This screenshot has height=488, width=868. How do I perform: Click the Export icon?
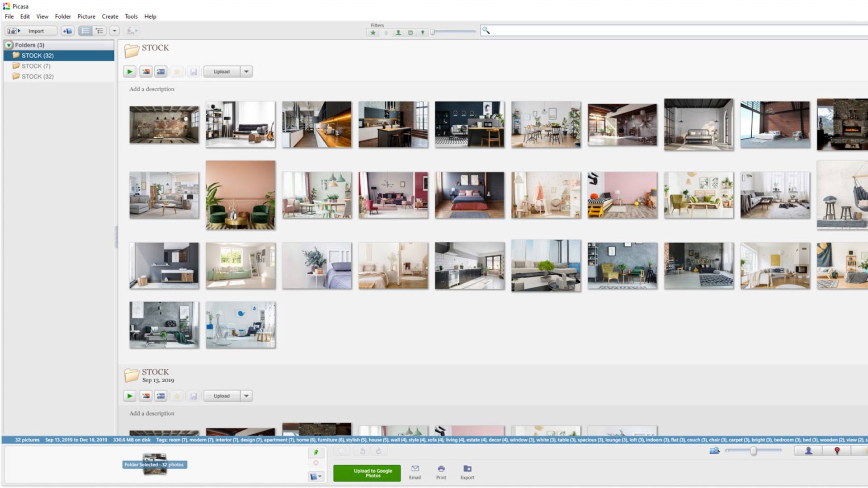[x=467, y=472]
